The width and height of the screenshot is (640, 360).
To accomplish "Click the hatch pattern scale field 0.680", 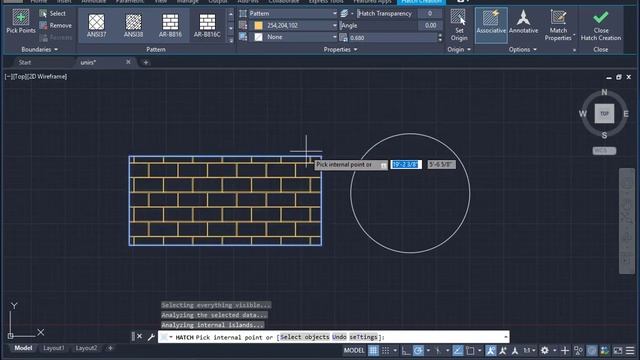I will click(393, 38).
